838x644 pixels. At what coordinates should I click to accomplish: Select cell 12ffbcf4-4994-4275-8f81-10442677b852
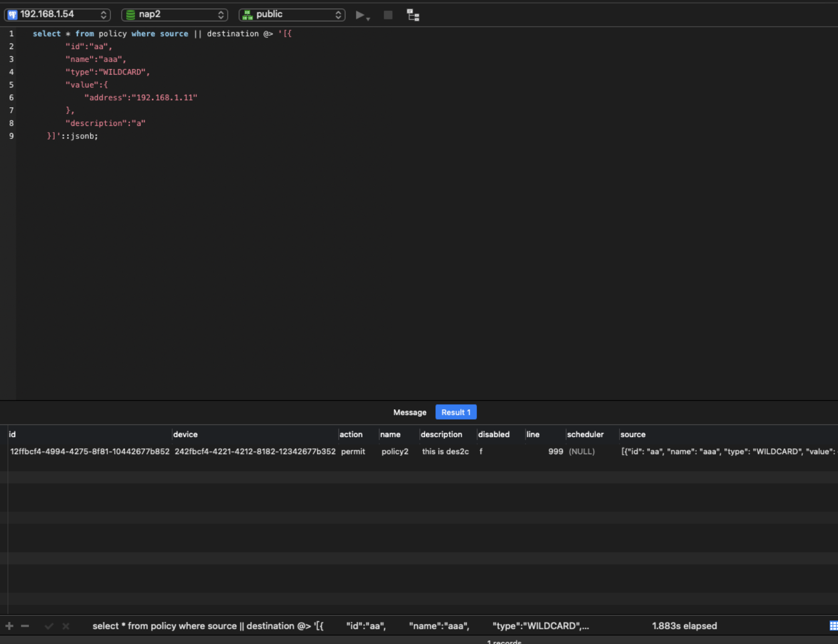point(90,451)
